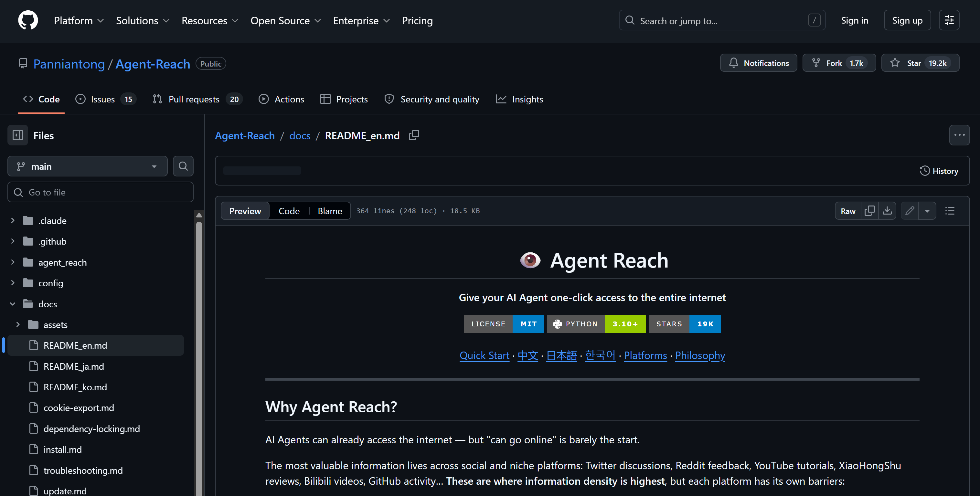Click Agent-Reach repository name link
This screenshot has width=980, height=496.
click(x=153, y=64)
